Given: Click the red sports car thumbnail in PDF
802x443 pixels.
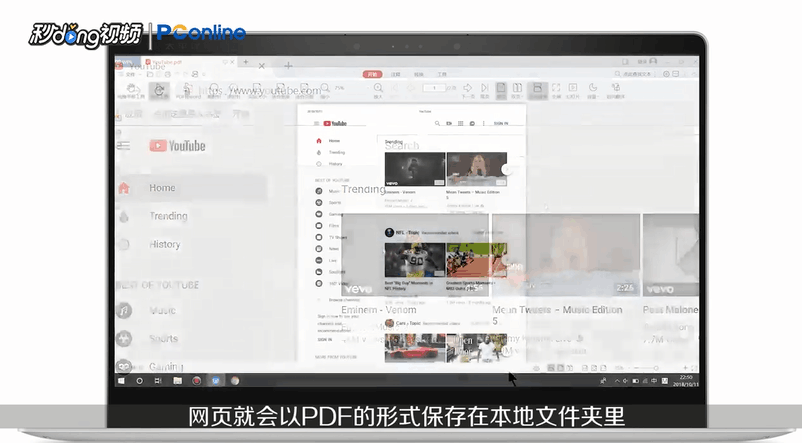Looking at the screenshot, I should [415, 347].
